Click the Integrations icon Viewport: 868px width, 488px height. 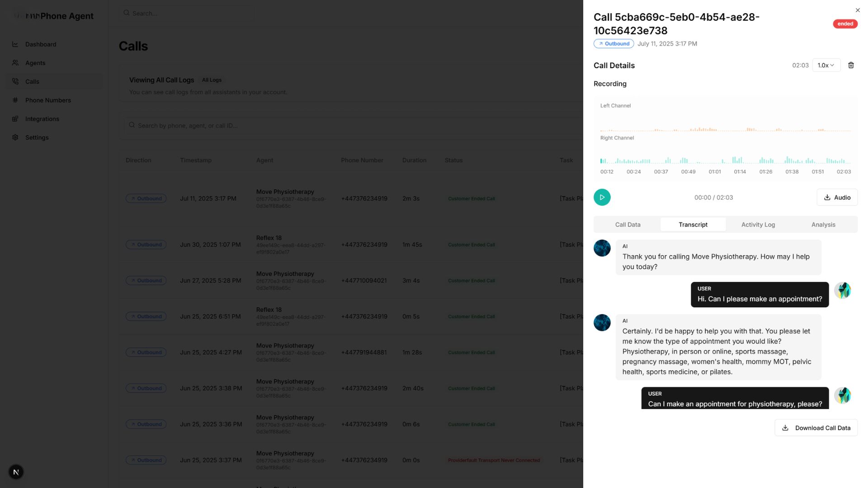15,119
